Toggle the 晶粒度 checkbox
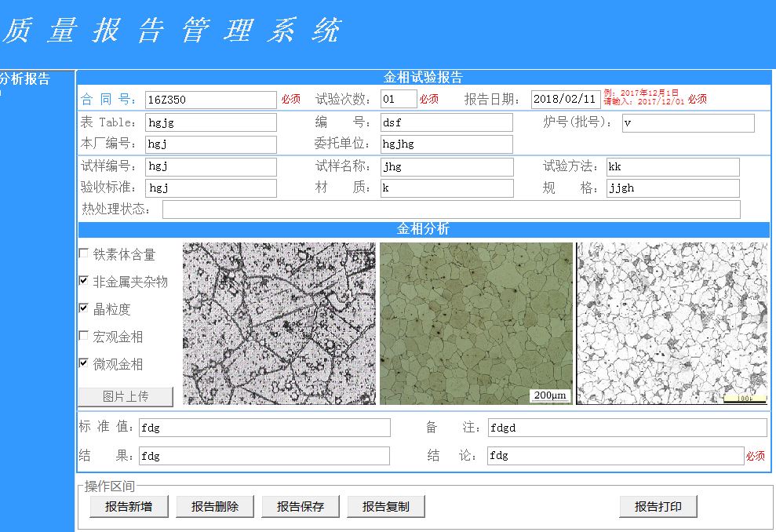Image resolution: width=776 pixels, height=532 pixels. click(x=84, y=308)
